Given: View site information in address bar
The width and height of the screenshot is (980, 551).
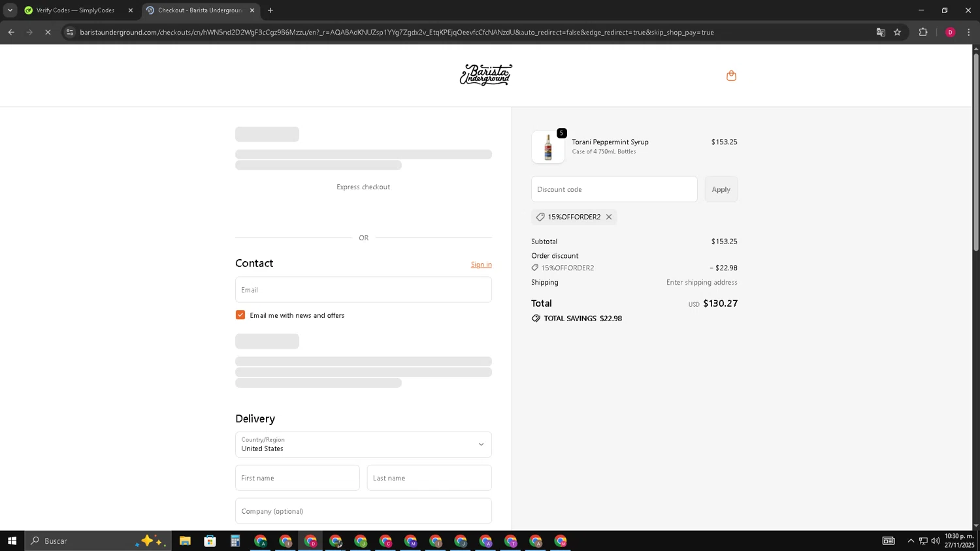Looking at the screenshot, I should (70, 32).
